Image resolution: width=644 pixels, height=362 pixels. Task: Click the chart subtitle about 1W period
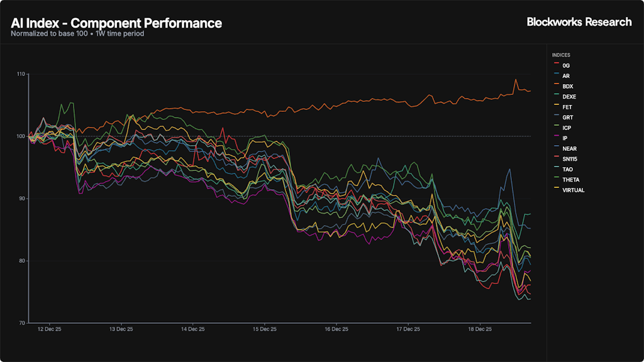[77, 34]
